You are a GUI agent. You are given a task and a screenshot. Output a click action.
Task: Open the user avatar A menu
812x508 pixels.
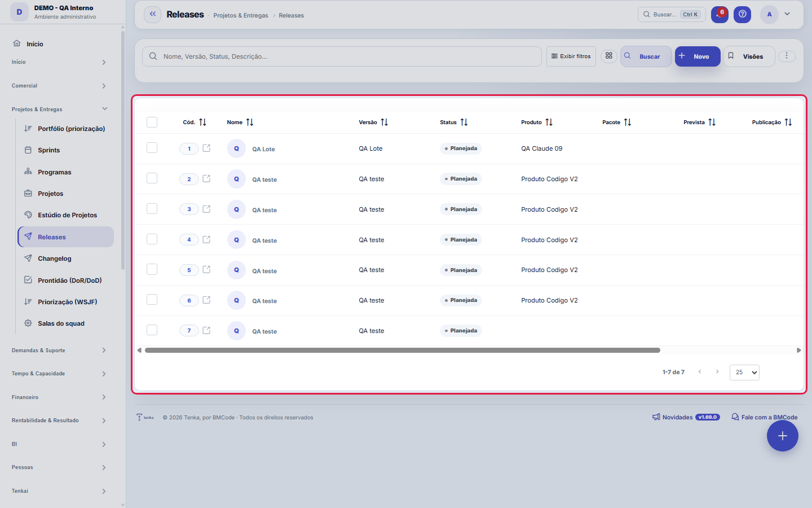[769, 15]
